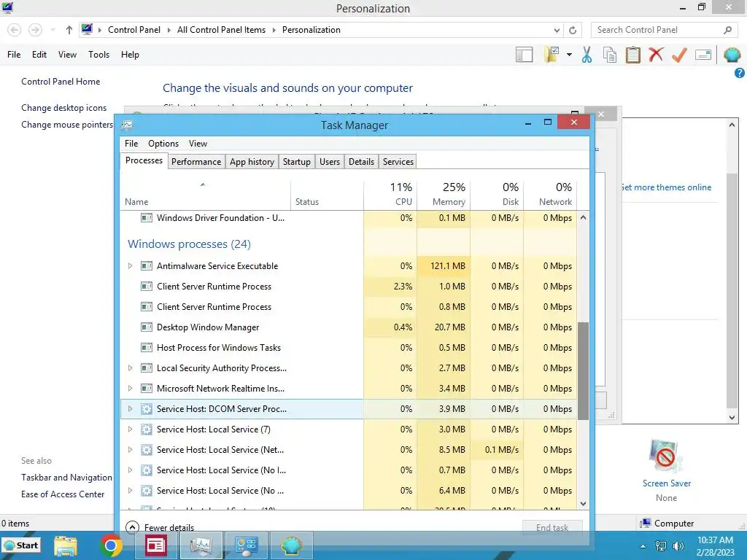Image resolution: width=747 pixels, height=560 pixels.
Task: Open the Startup tab
Action: [296, 162]
